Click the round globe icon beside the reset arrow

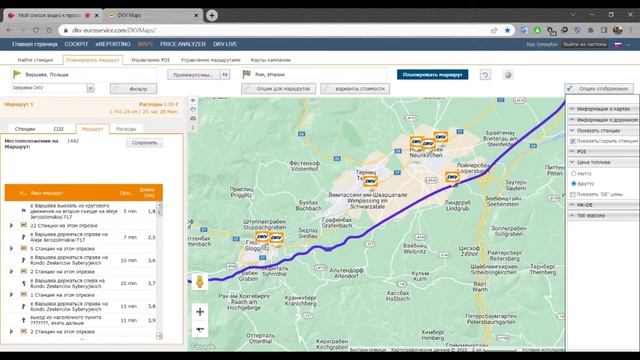coord(508,75)
